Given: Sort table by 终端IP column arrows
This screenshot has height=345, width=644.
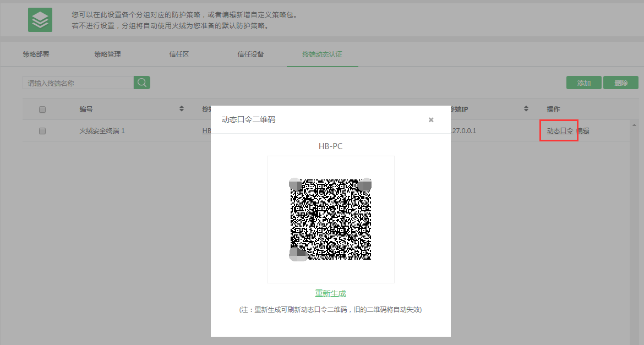Looking at the screenshot, I should tap(526, 109).
